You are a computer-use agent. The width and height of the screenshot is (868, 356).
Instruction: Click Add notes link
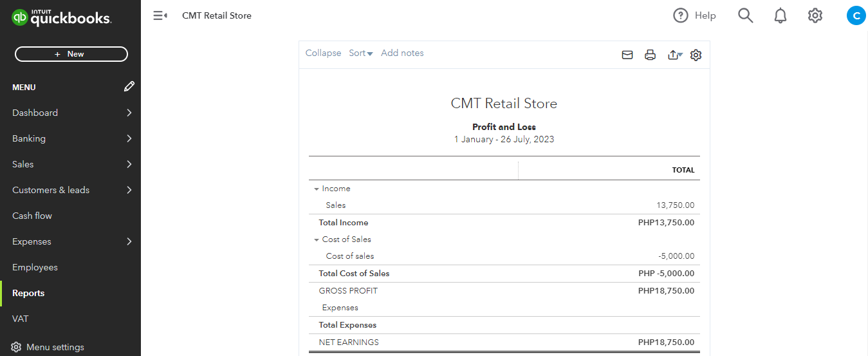coord(402,53)
